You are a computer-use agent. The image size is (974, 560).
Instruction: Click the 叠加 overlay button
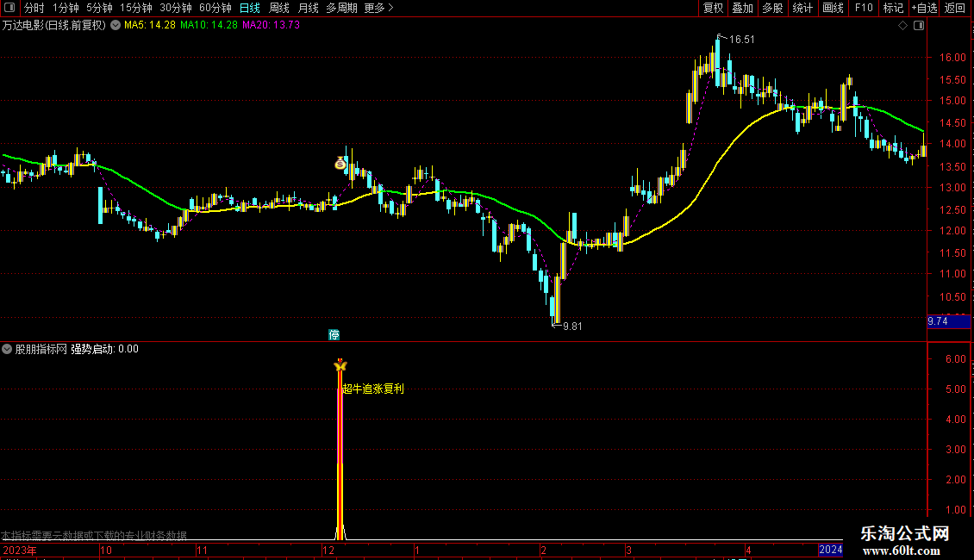(742, 8)
